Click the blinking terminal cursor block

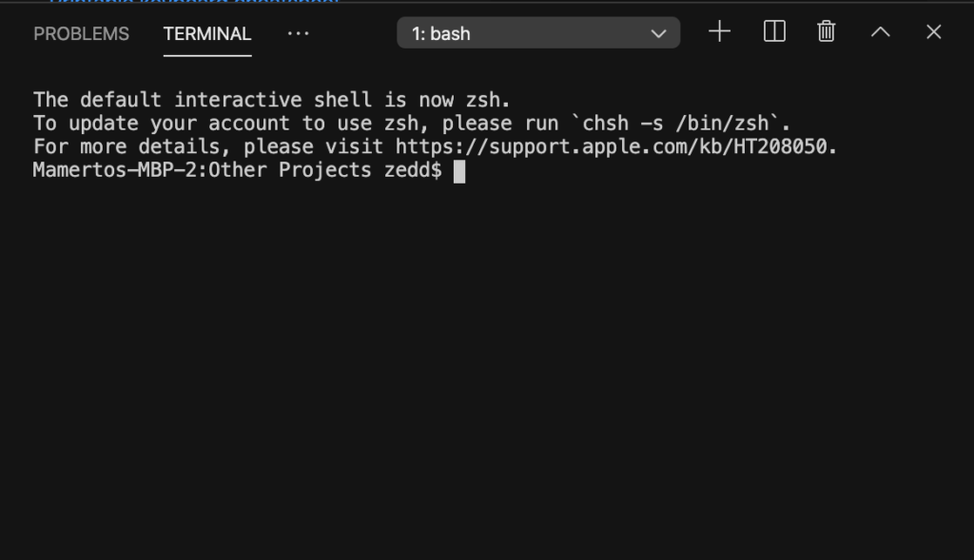459,171
